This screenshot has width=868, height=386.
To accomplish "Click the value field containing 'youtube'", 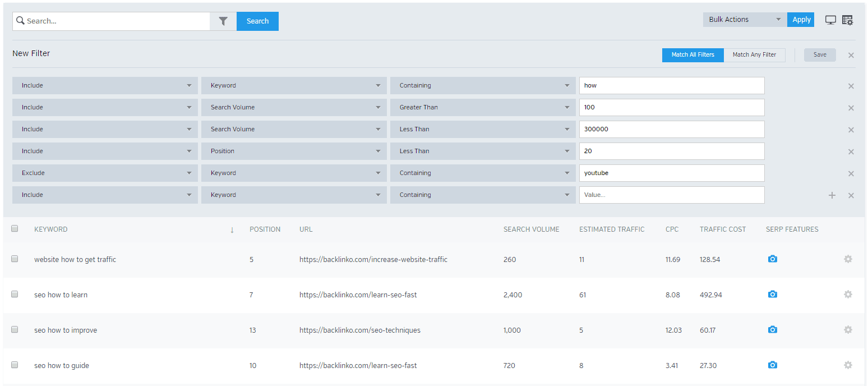I will (x=672, y=173).
